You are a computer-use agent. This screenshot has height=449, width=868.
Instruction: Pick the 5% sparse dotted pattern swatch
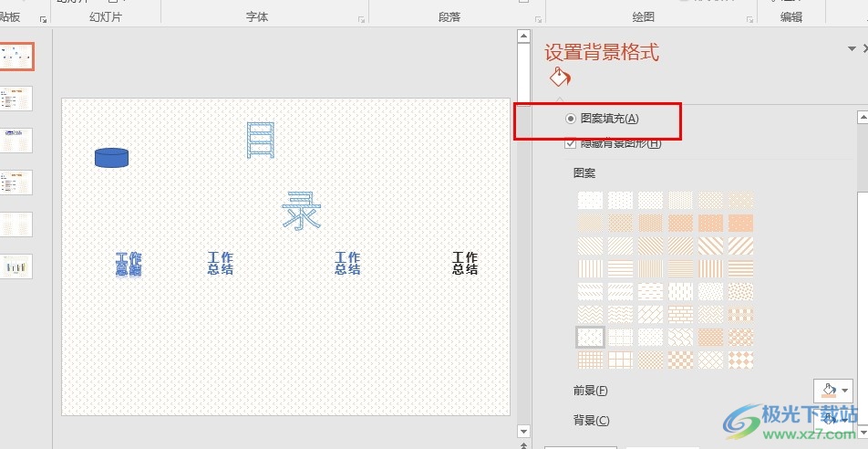590,200
